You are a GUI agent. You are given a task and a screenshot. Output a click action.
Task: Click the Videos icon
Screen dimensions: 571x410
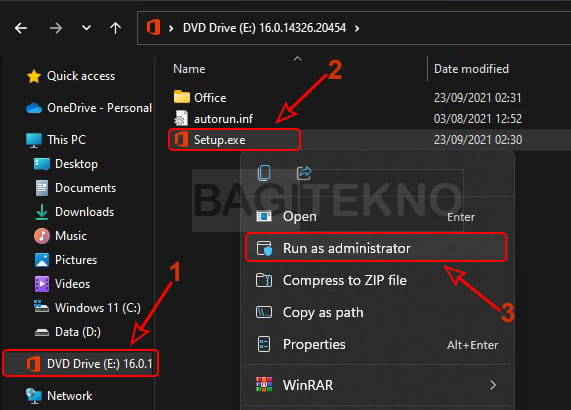point(42,284)
